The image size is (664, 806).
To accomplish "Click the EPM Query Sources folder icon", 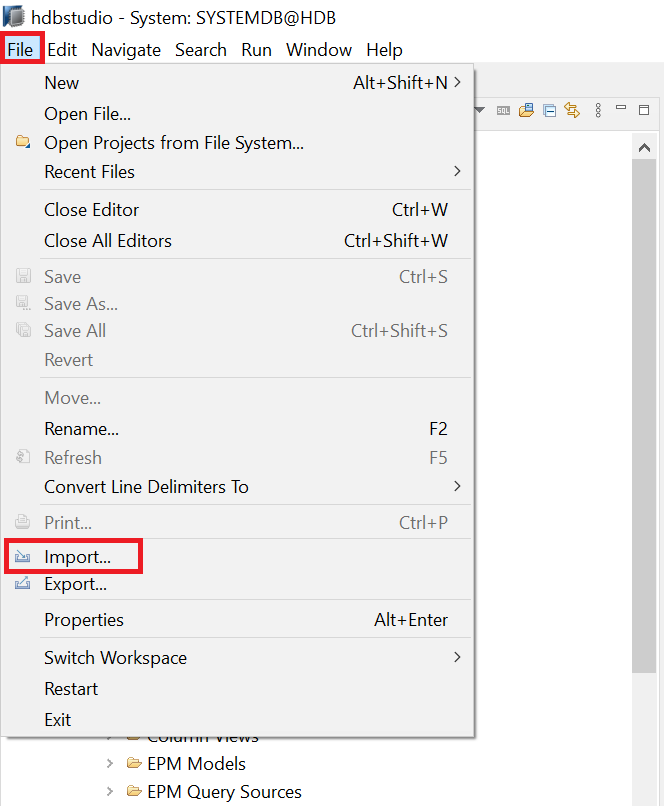I will pyautogui.click(x=135, y=792).
